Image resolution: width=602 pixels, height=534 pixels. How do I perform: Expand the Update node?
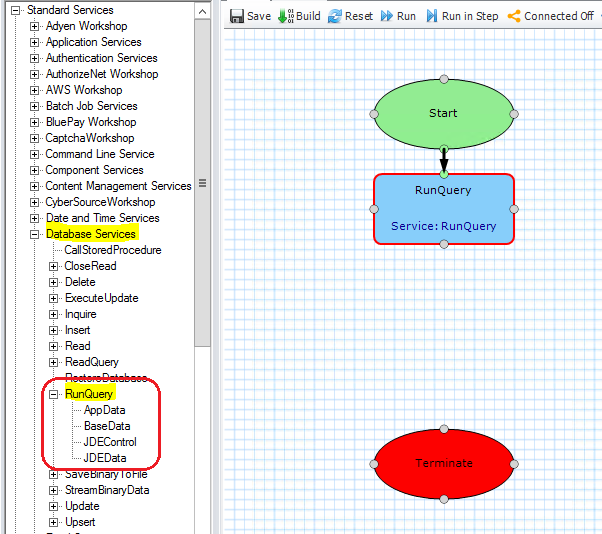point(53,507)
